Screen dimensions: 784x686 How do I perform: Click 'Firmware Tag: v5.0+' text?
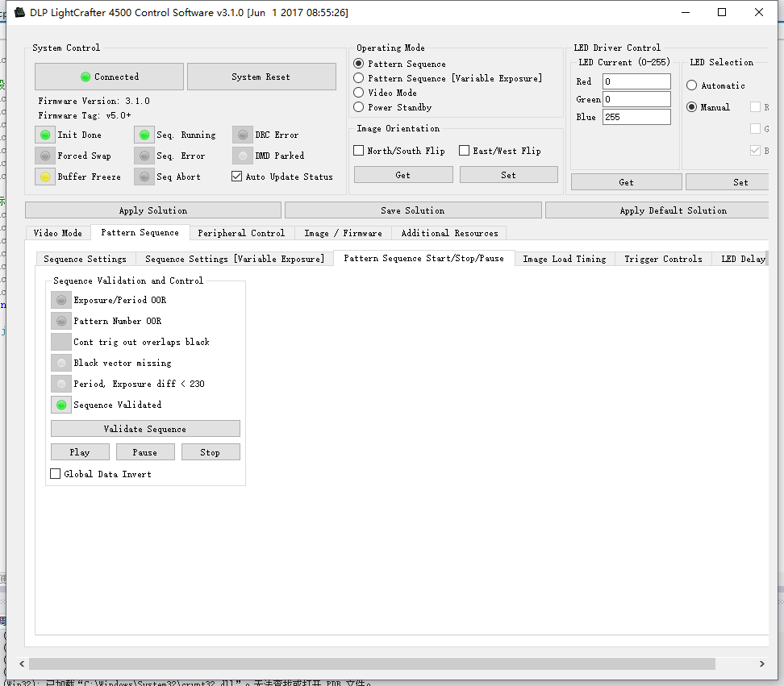85,115
